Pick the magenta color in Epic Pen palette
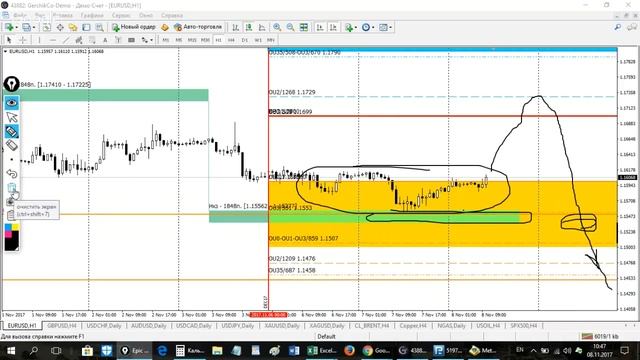The height and width of the screenshot is (360, 640). point(8,234)
